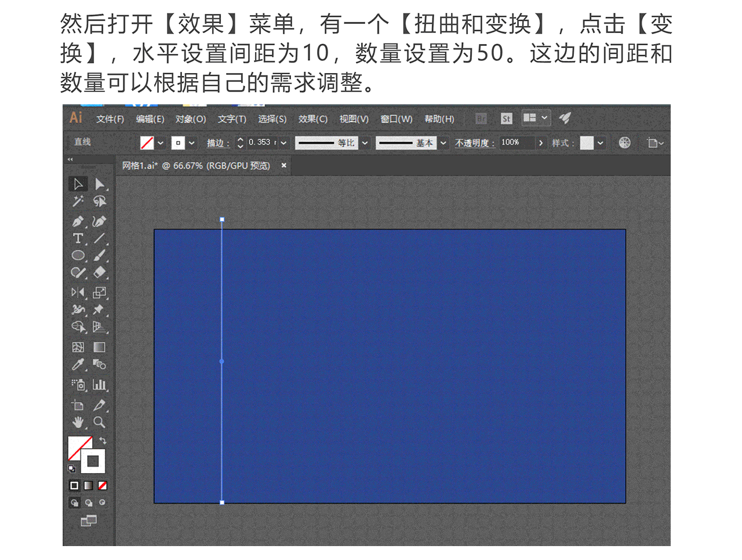This screenshot has width=742, height=560.
Task: Set paint mode to Color
Action: pyautogui.click(x=74, y=485)
